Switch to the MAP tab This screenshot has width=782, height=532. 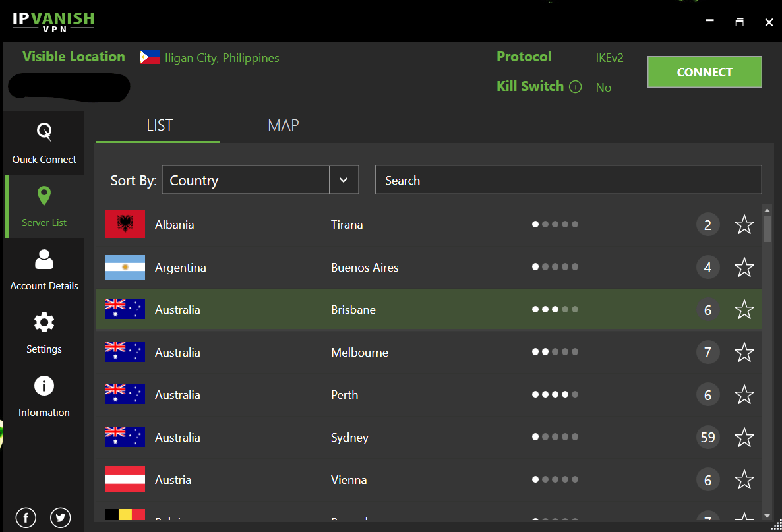(284, 125)
